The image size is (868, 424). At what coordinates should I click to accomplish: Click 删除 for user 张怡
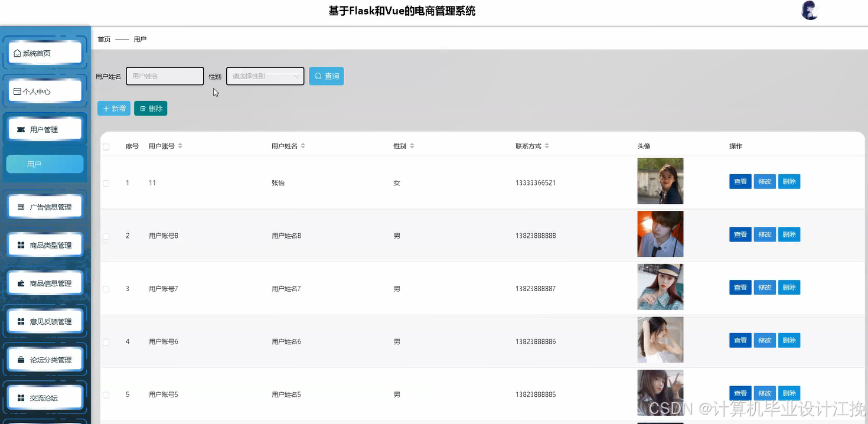click(789, 182)
